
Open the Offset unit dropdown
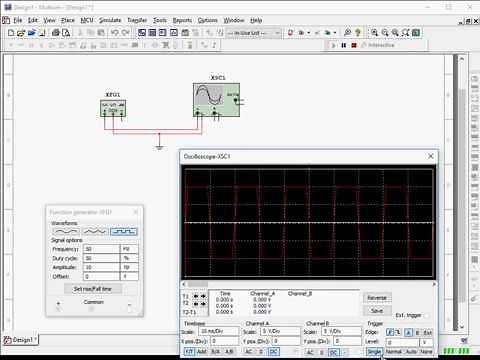point(129,276)
